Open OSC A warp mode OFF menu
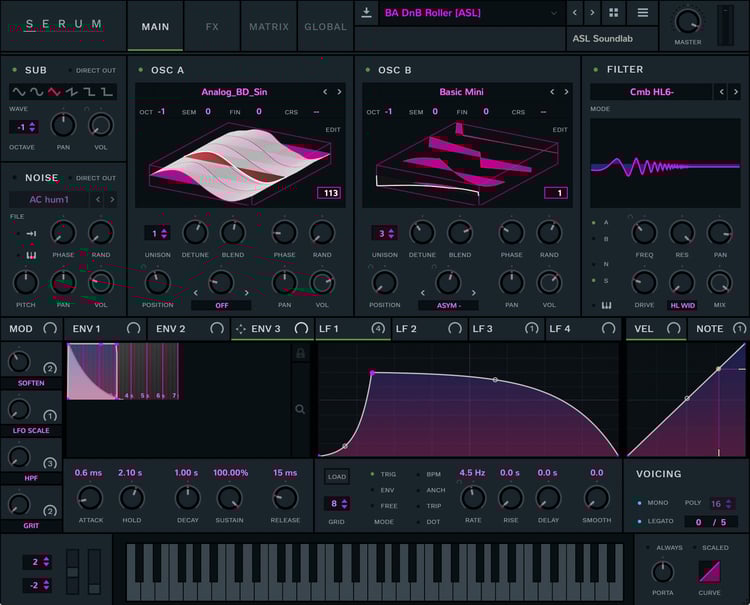This screenshot has width=750, height=605. click(x=221, y=305)
